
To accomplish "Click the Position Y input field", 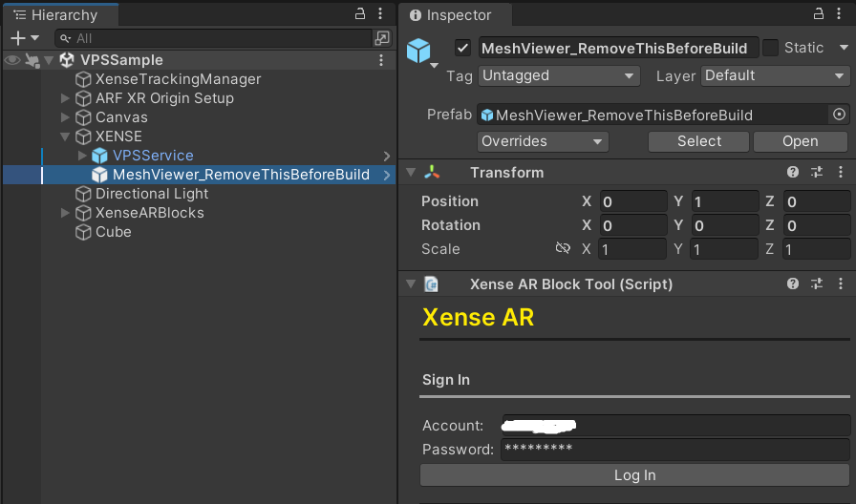I will point(725,201).
